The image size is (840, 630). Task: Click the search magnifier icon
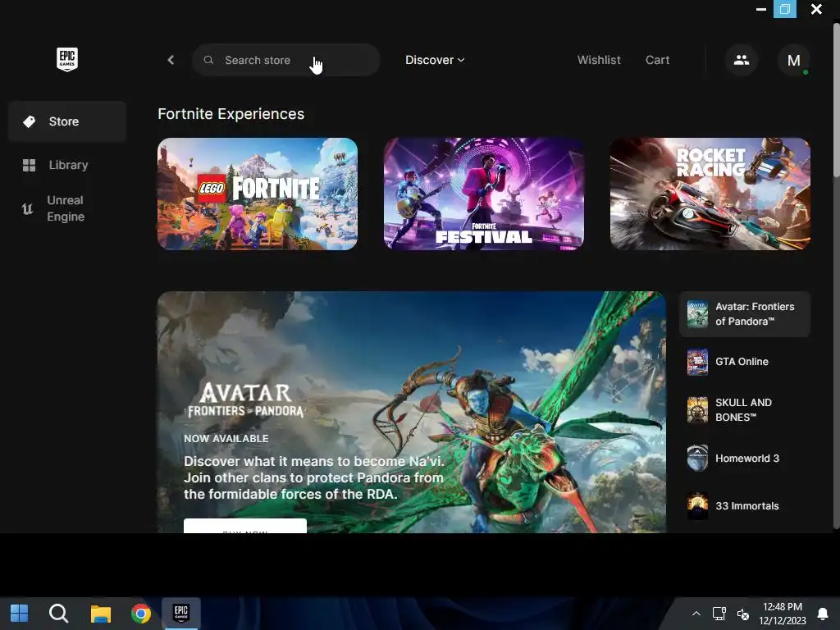coord(208,60)
